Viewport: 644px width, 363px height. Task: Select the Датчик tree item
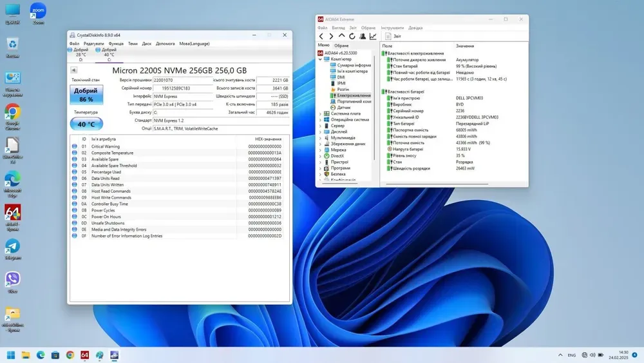coord(344,107)
